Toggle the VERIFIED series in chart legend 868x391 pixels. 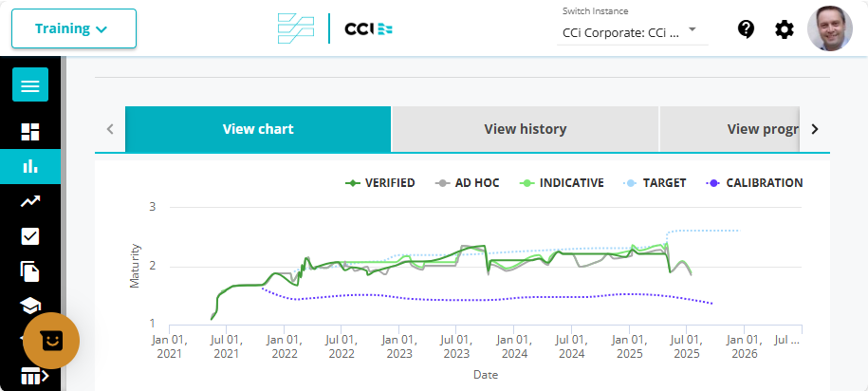pos(379,183)
